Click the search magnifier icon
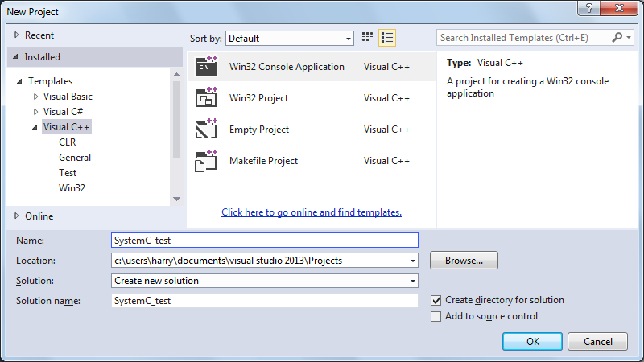This screenshot has height=362, width=644. [617, 38]
